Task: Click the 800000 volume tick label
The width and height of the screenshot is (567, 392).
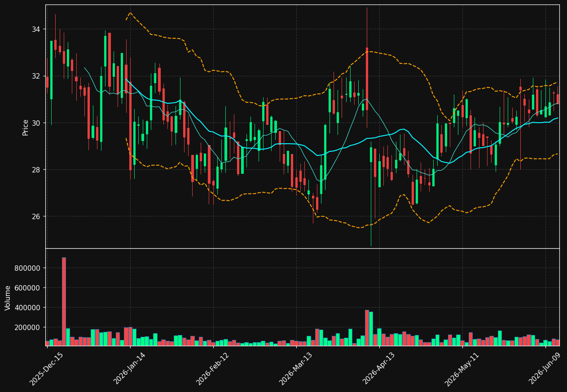Action: [x=28, y=268]
